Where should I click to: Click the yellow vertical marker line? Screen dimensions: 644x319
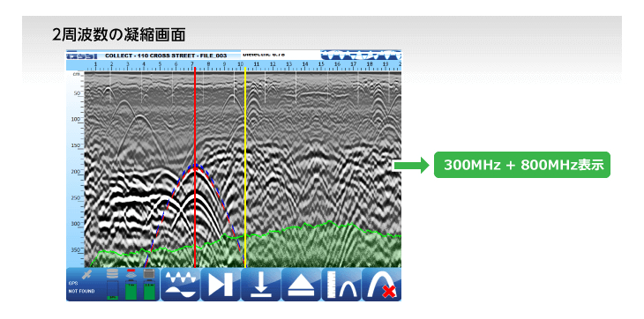click(245, 167)
